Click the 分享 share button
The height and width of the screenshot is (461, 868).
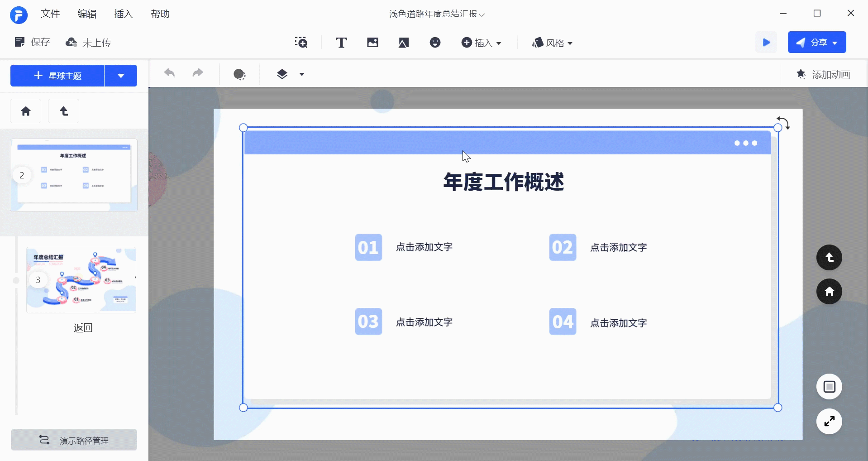[817, 42]
